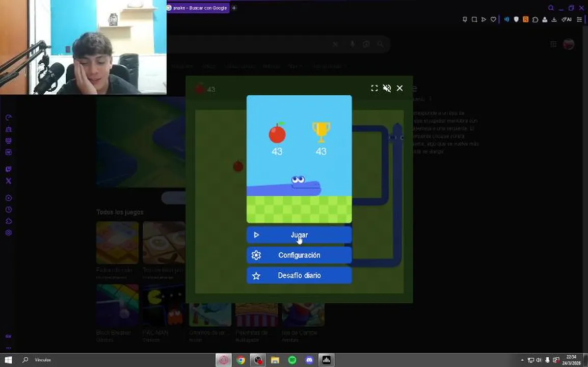
Task: Open the send/flow arrow icon in toolbar
Action: coord(484,19)
